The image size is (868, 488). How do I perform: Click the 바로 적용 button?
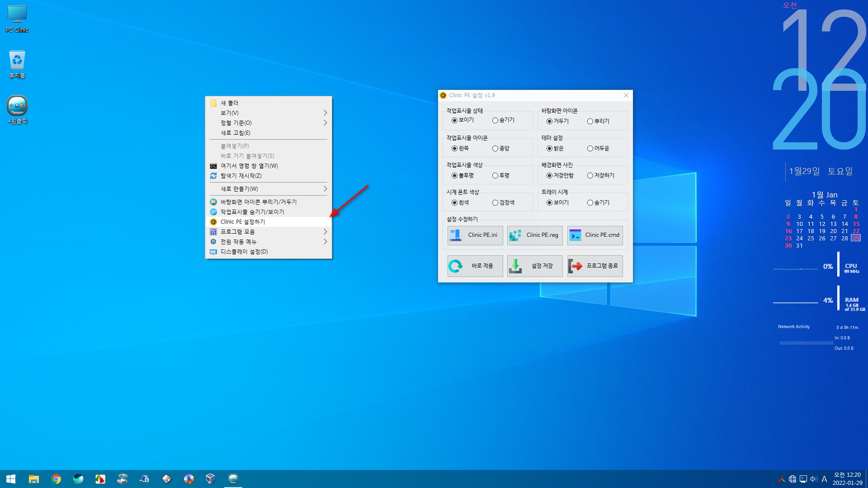point(475,266)
